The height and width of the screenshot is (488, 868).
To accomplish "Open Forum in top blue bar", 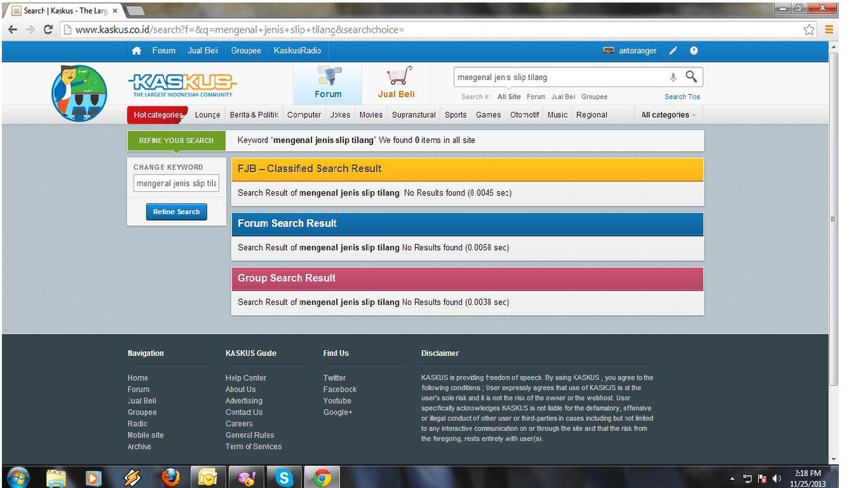I will [163, 51].
